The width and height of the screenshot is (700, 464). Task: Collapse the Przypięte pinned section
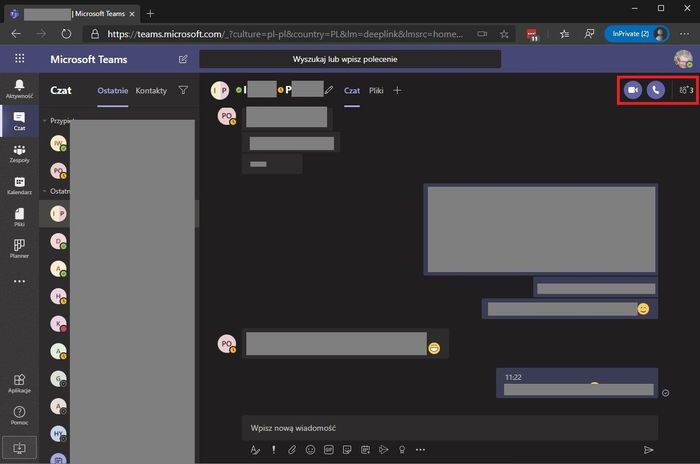click(x=45, y=121)
